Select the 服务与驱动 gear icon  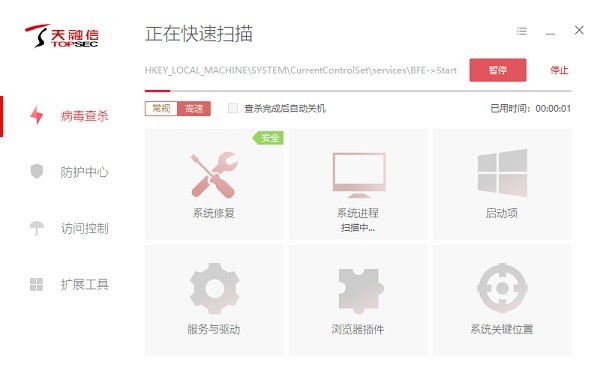214,288
